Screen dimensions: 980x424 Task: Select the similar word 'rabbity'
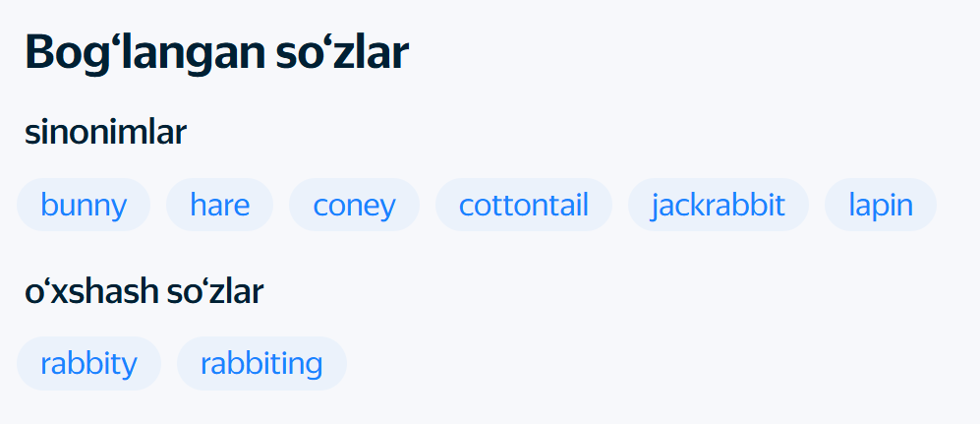tap(88, 363)
